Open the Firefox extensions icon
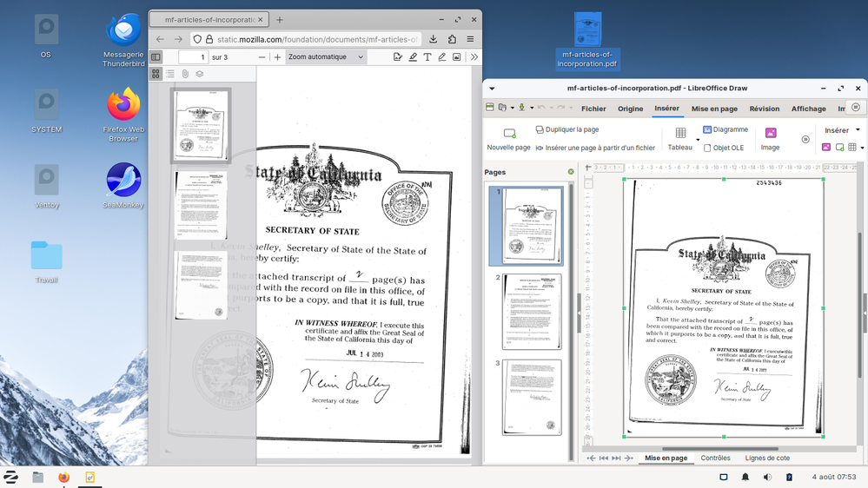 coord(452,39)
